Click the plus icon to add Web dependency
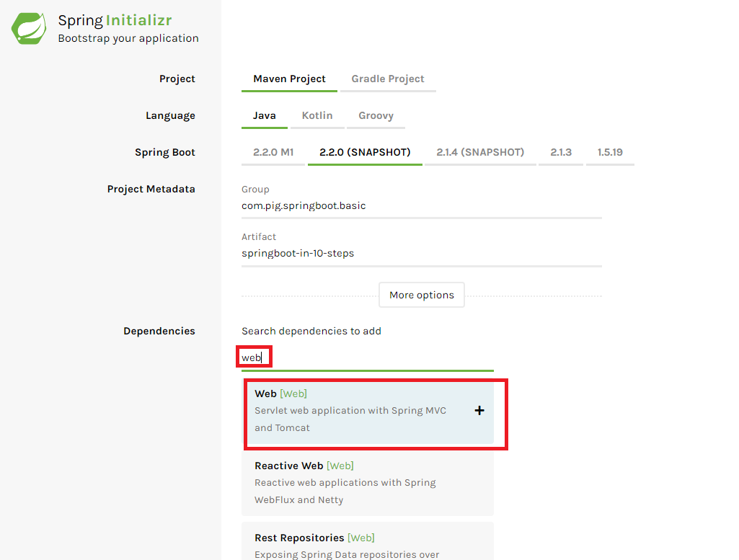The width and height of the screenshot is (739, 560). coord(479,410)
